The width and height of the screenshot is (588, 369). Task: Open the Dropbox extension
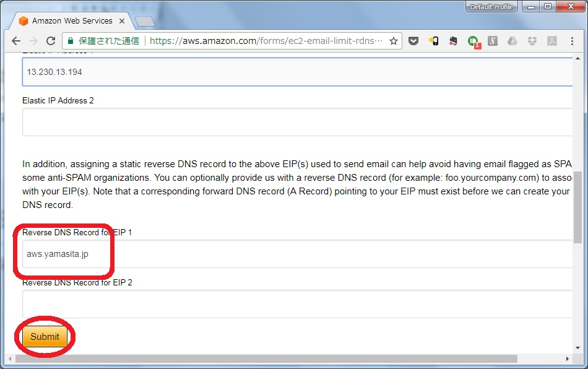pos(532,41)
